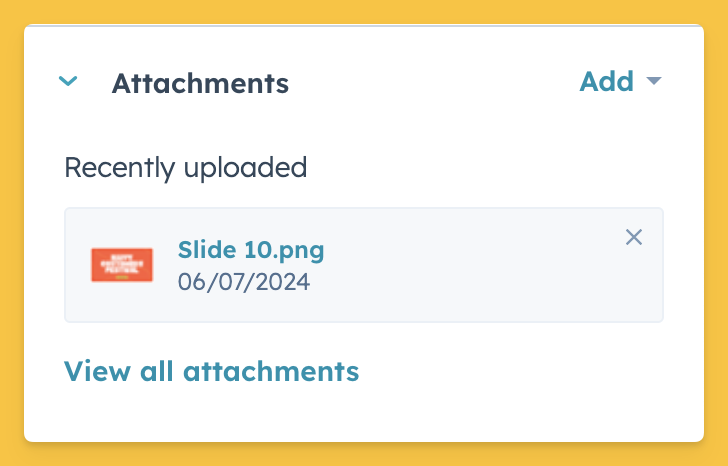Open the Add attachment dropdown
This screenshot has height=466, width=728.
(x=607, y=82)
